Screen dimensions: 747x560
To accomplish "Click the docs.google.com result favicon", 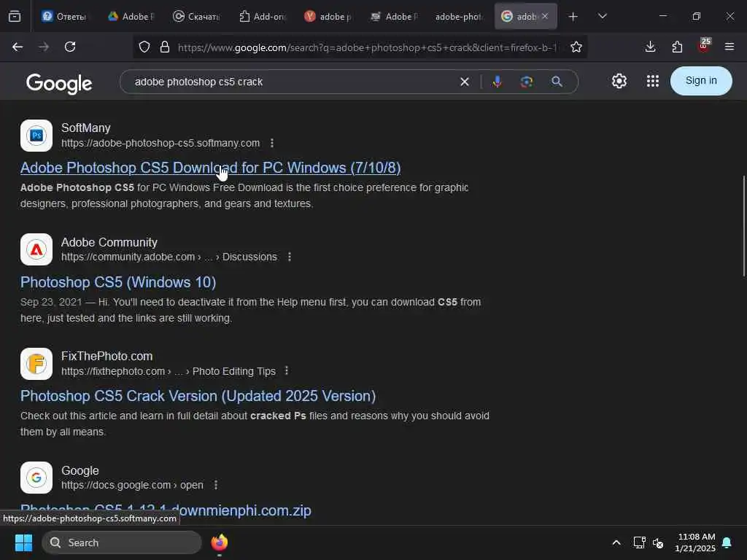I will (36, 478).
